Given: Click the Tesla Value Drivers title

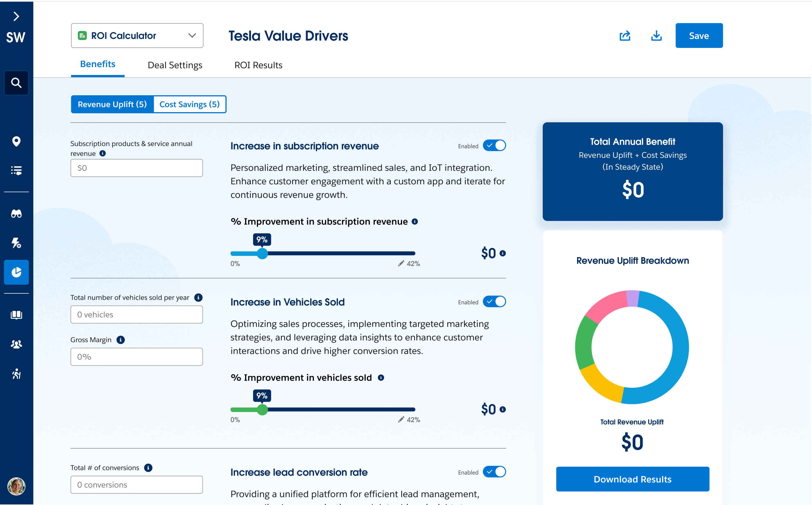Looking at the screenshot, I should click(289, 36).
